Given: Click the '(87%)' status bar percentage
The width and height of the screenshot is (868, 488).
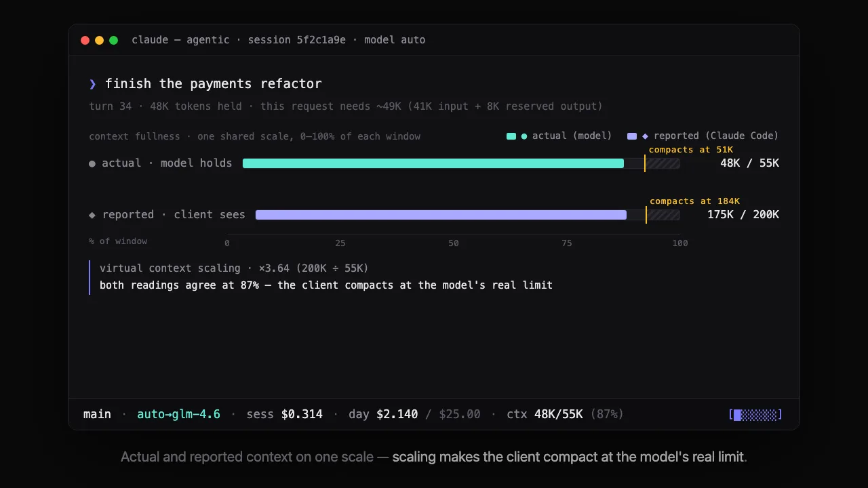Looking at the screenshot, I should coord(607,414).
